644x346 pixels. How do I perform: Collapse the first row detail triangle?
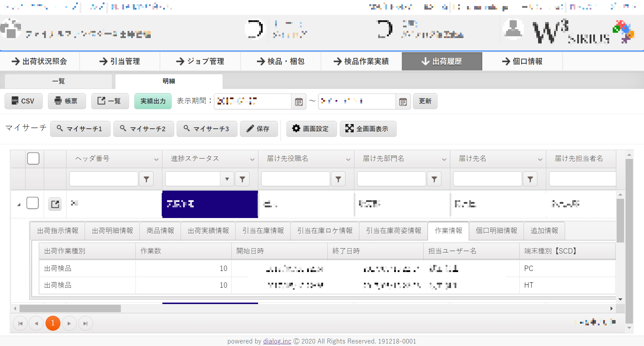point(19,204)
